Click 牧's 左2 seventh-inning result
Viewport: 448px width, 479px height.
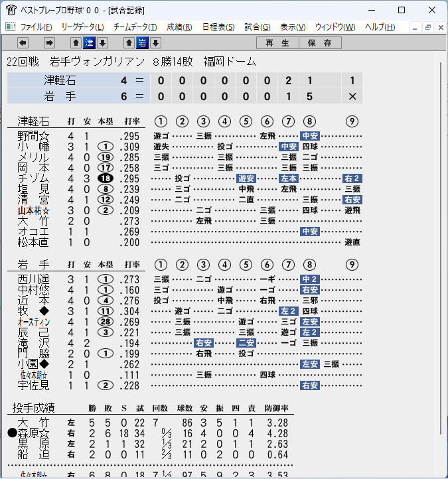point(289,311)
